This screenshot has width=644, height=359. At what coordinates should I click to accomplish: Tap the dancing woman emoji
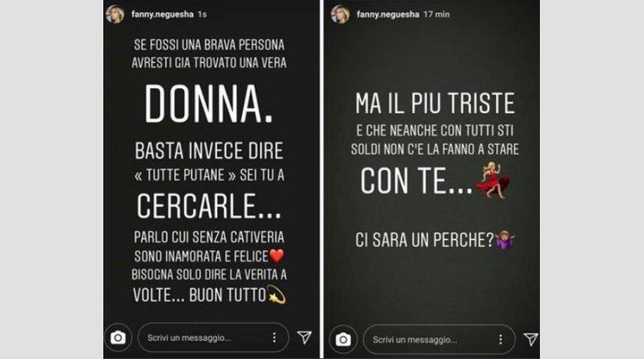pyautogui.click(x=493, y=181)
